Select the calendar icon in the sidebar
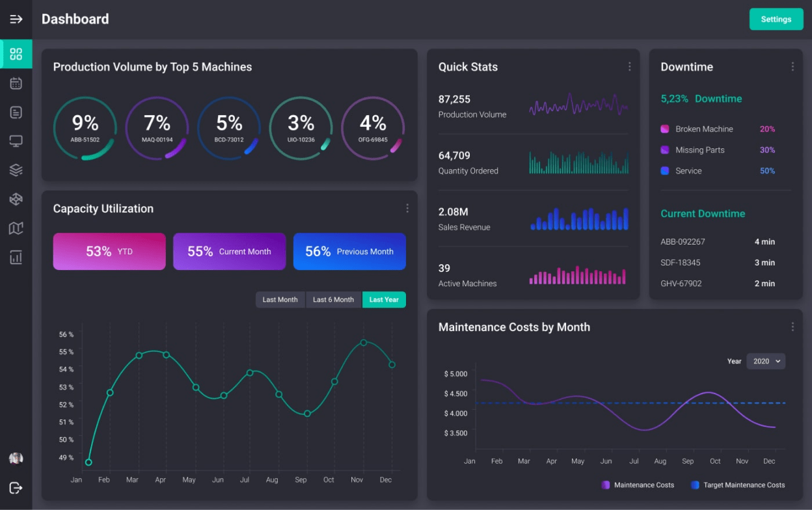 (x=16, y=83)
